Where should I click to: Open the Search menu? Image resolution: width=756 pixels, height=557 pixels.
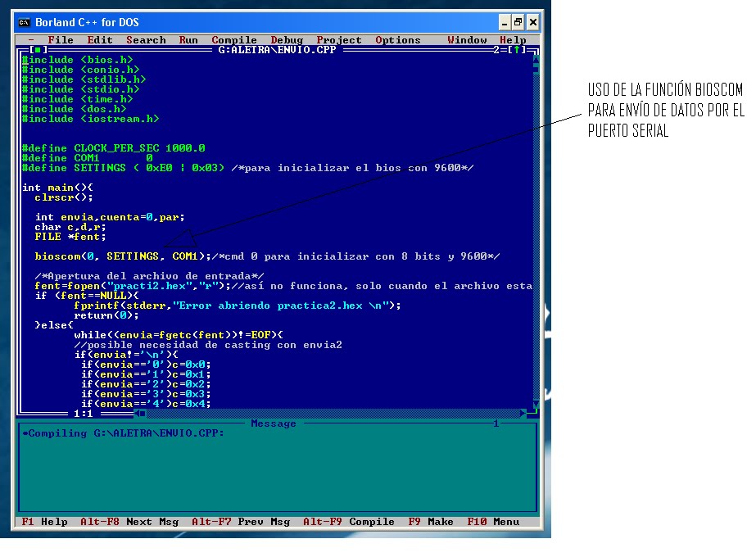coord(146,39)
